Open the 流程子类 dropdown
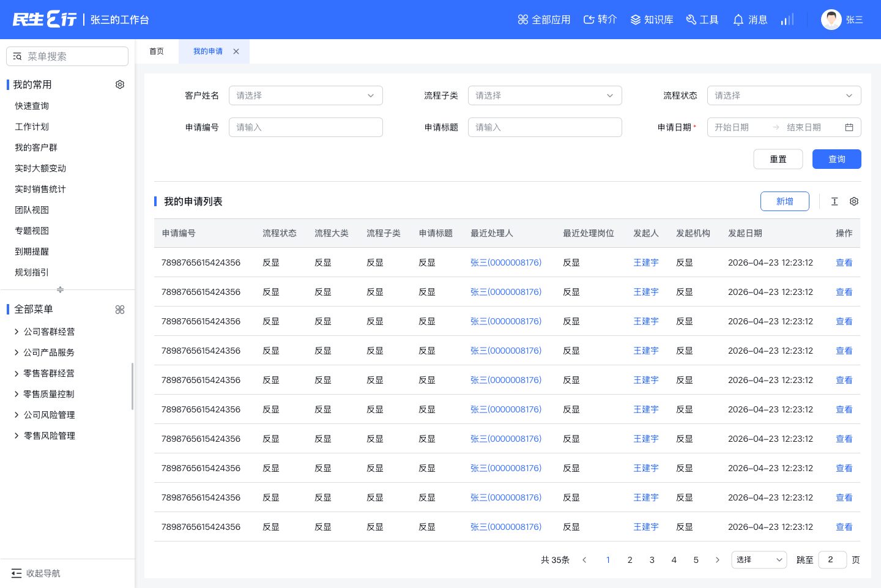Image resolution: width=881 pixels, height=588 pixels. (x=545, y=95)
